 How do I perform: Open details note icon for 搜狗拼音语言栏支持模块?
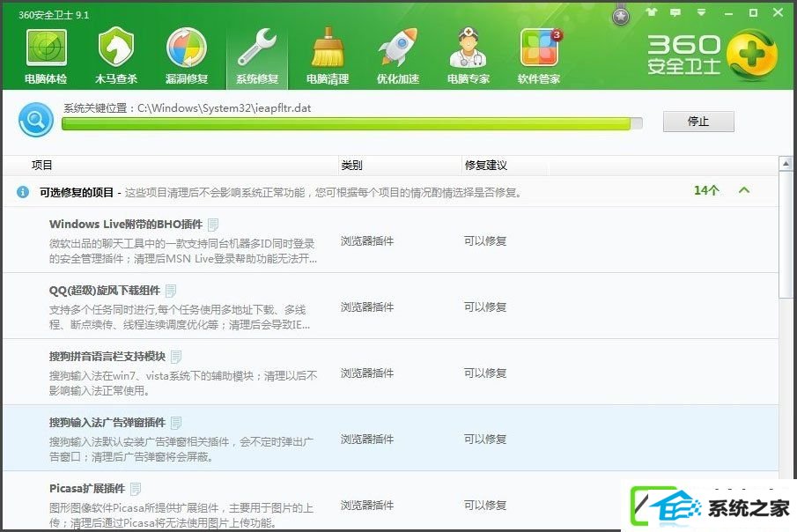point(176,357)
